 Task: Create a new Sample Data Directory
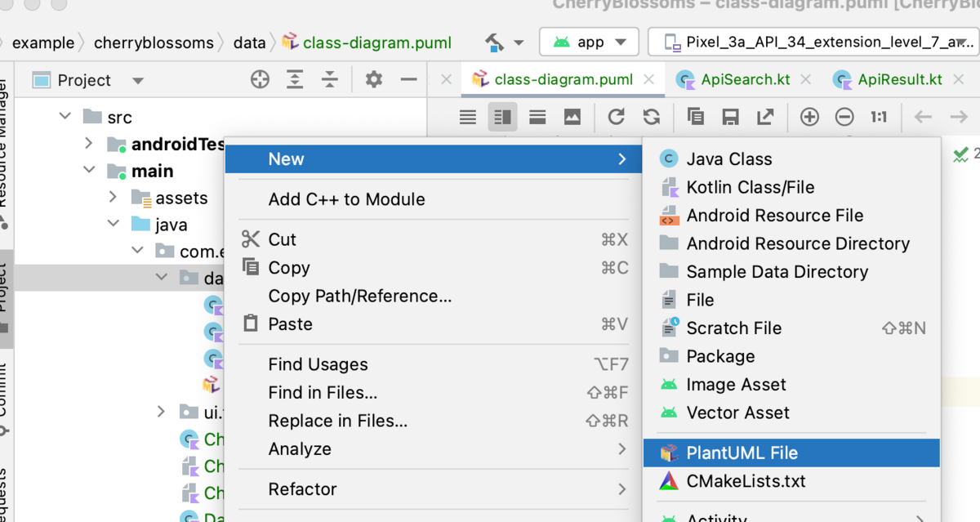click(x=791, y=271)
